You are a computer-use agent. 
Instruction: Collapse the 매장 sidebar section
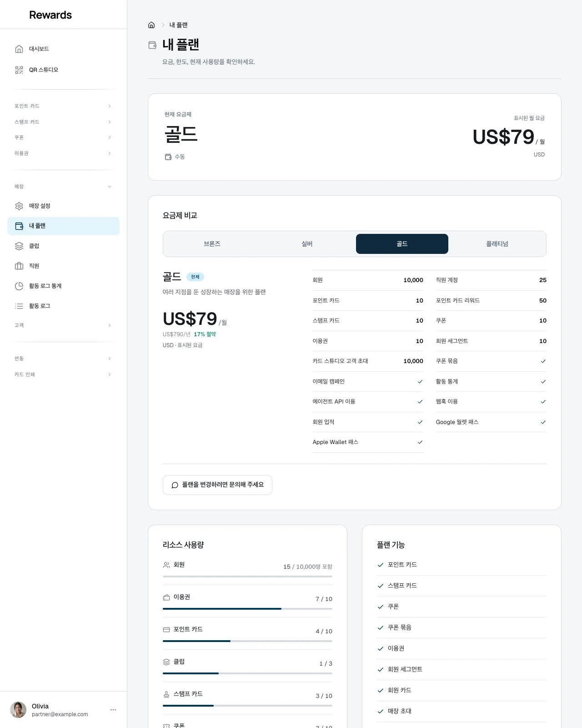click(63, 187)
